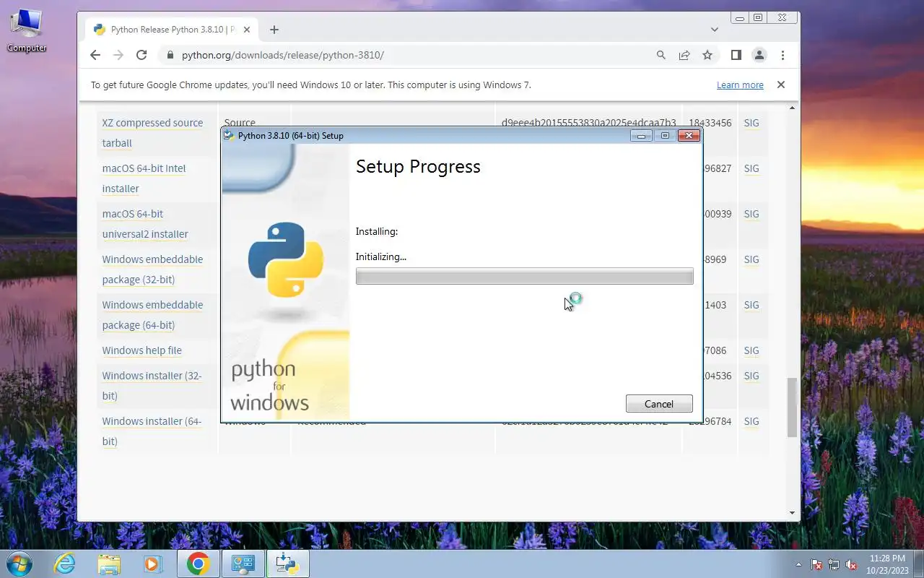This screenshot has width=924, height=578.
Task: Open the Windows help file link
Action: click(141, 350)
